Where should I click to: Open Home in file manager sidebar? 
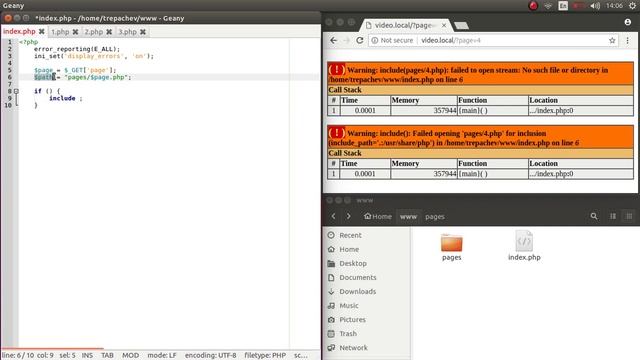coord(349,249)
